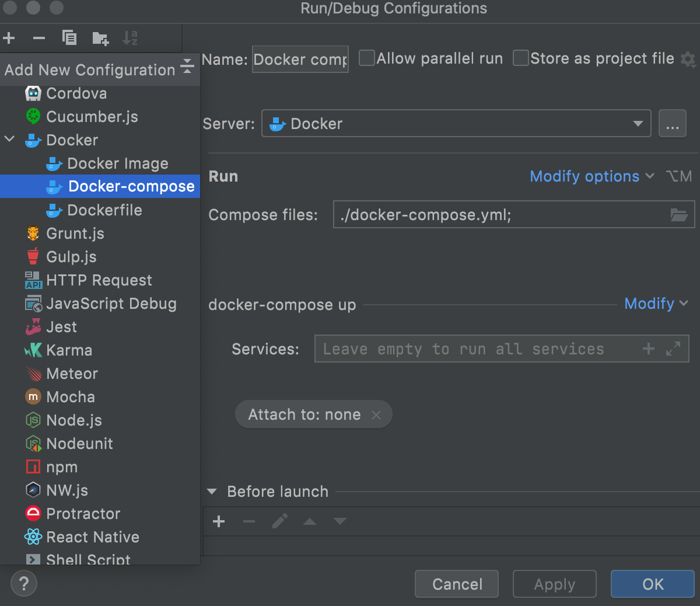
Task: Remove the Attach to: none tag
Action: tap(376, 415)
